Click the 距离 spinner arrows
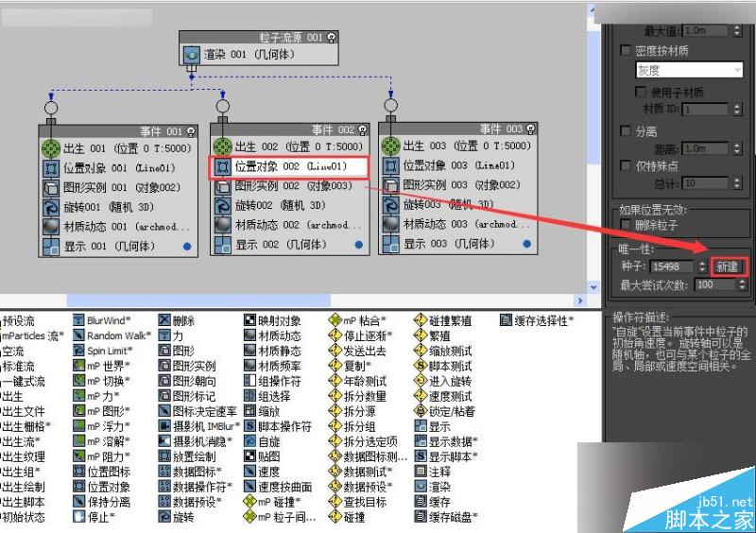Image resolution: width=756 pixels, height=533 pixels. 737,148
